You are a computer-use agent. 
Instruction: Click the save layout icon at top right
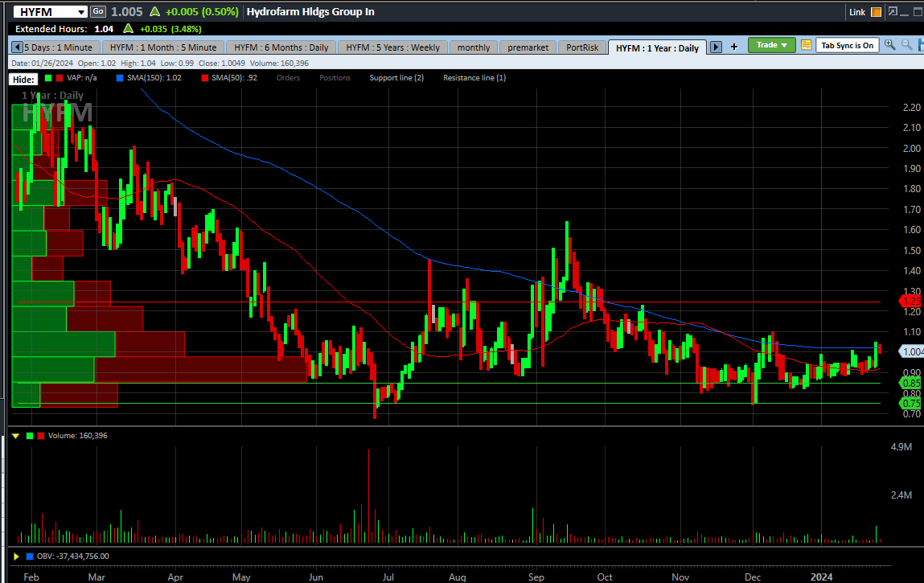(921, 44)
